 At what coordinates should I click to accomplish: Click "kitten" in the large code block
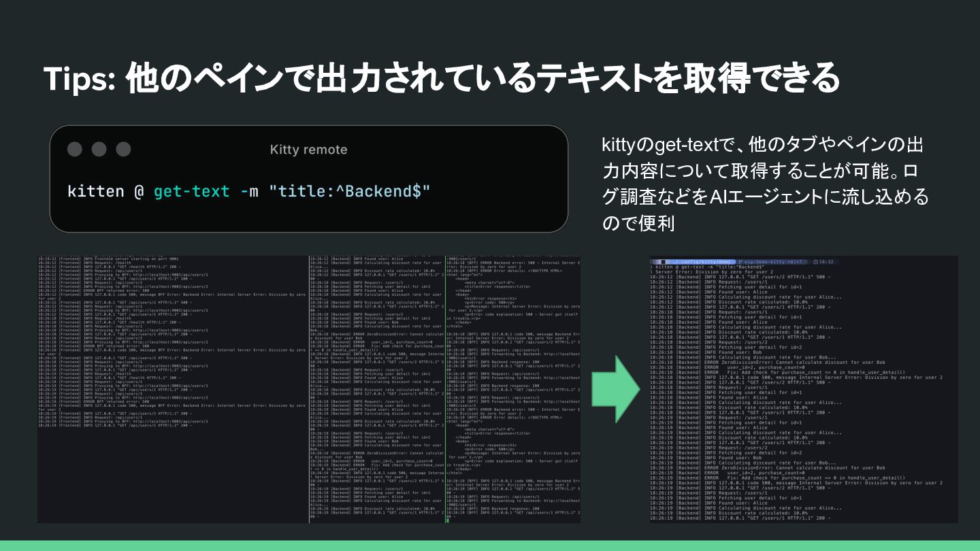coord(96,191)
